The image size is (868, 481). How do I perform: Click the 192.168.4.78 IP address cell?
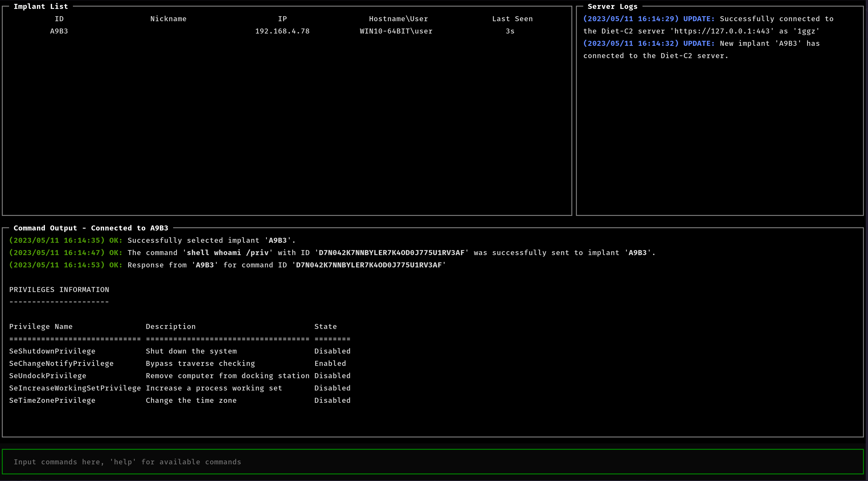[282, 31]
